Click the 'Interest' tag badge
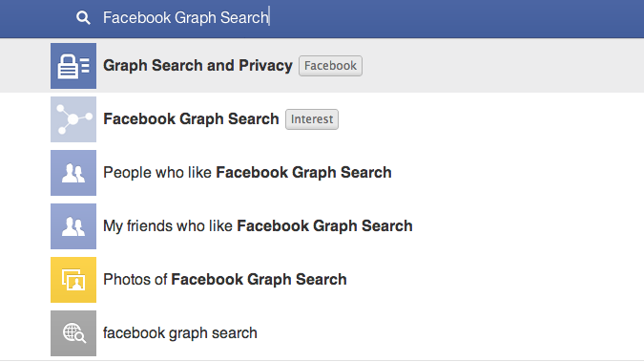Screen dimensions: 644x362 click(312, 119)
